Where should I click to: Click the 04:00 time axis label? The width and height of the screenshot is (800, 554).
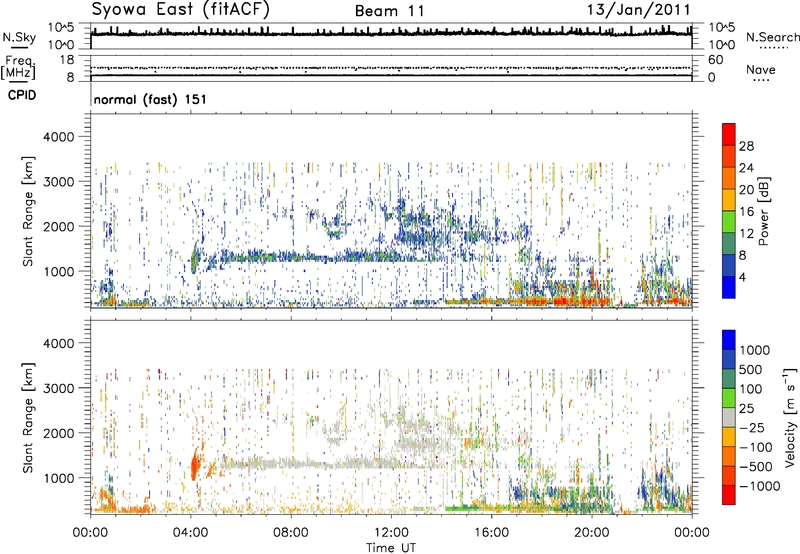click(x=191, y=533)
